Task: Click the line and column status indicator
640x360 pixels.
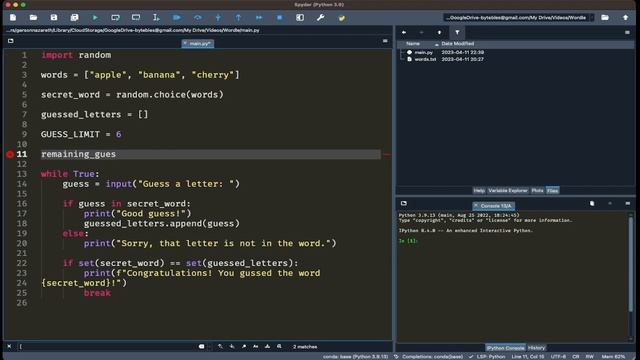Action: [528, 357]
